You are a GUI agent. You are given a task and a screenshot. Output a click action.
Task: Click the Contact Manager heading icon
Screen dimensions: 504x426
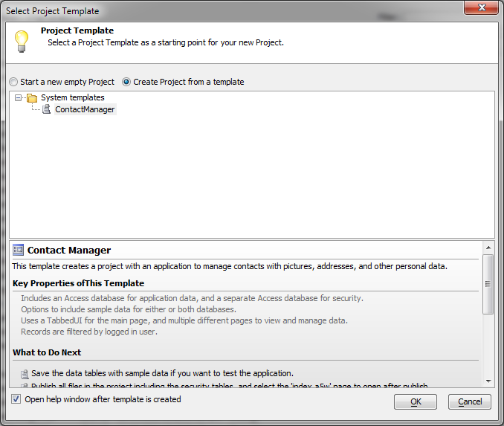click(x=18, y=251)
